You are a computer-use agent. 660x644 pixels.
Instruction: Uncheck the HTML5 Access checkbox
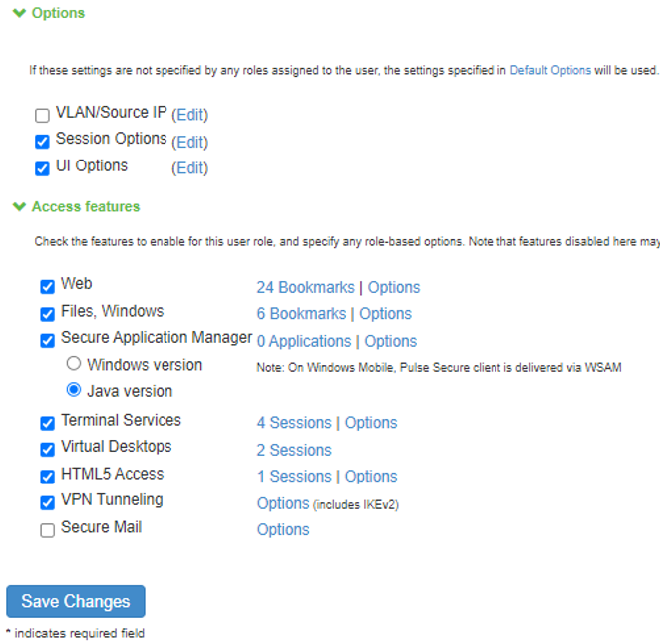48,477
